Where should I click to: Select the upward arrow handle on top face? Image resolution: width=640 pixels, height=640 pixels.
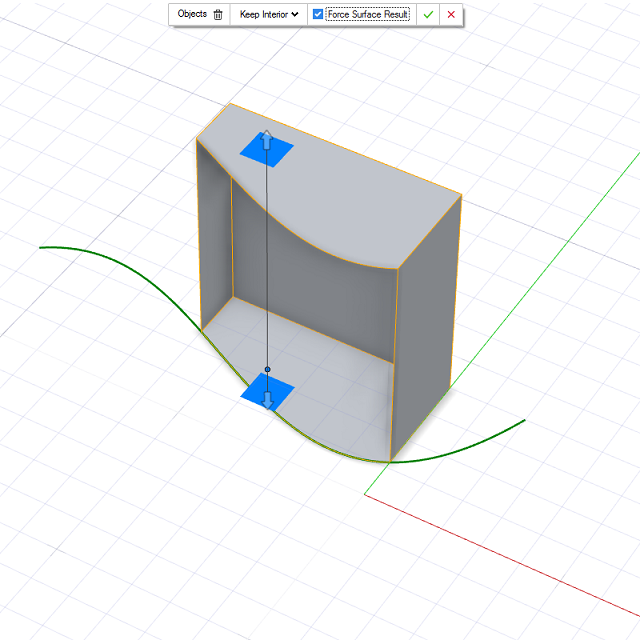[267, 142]
